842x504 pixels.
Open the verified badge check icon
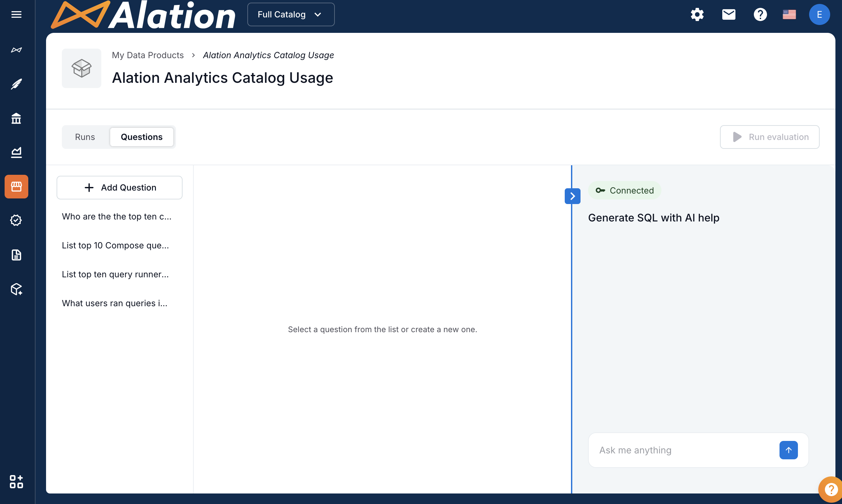point(16,220)
